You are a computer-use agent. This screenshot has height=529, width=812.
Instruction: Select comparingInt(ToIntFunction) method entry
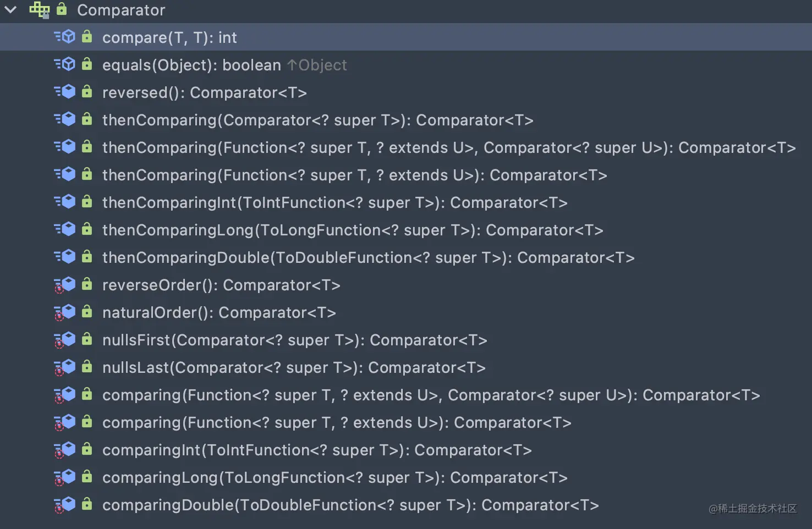click(x=317, y=450)
